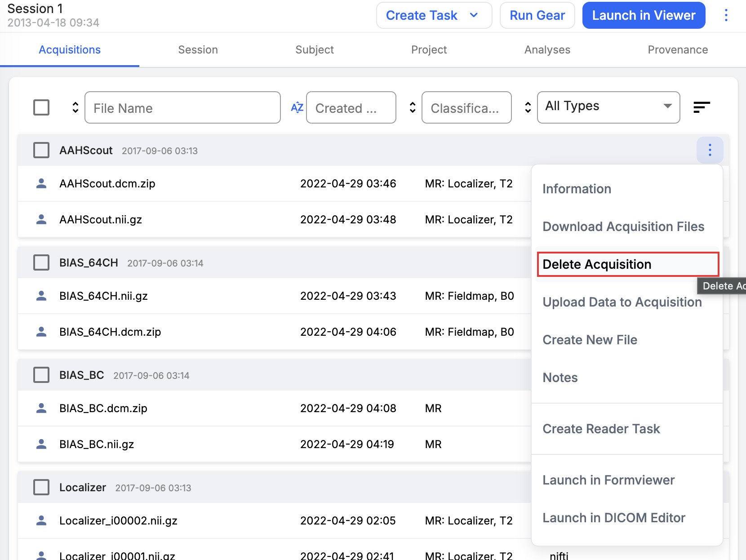Open file BIAS_BC.dcm.zip

click(x=103, y=408)
